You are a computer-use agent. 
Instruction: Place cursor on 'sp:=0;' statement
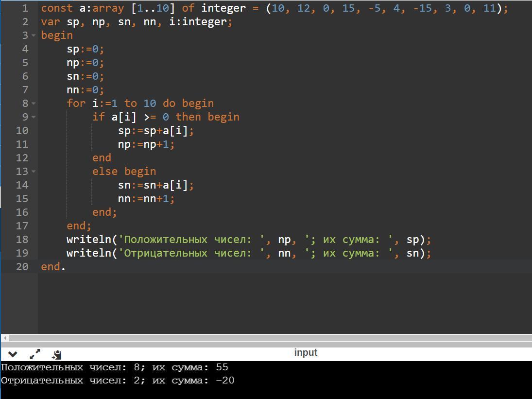[85, 49]
